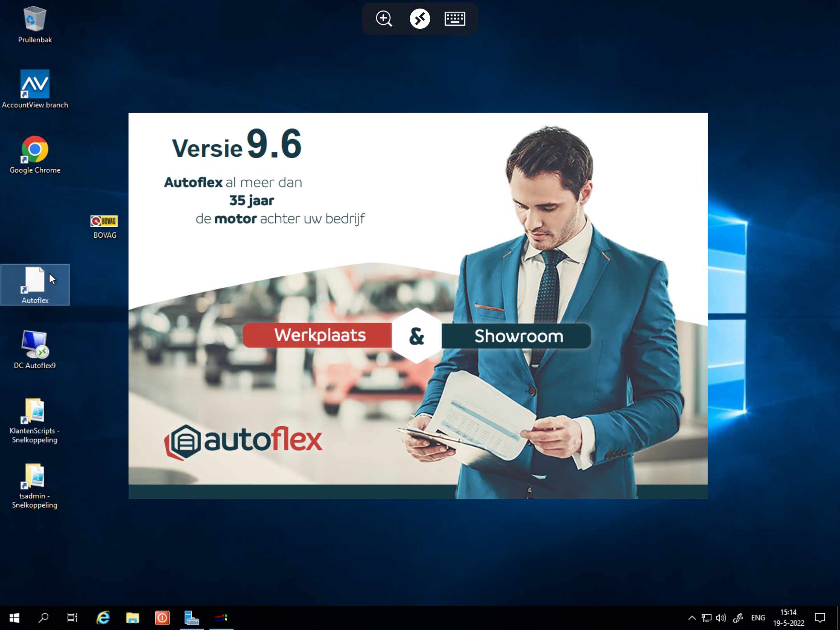Click the zoom magnifier in remote session toolbar
Screen dimensions: 840x630
pyautogui.click(x=384, y=19)
